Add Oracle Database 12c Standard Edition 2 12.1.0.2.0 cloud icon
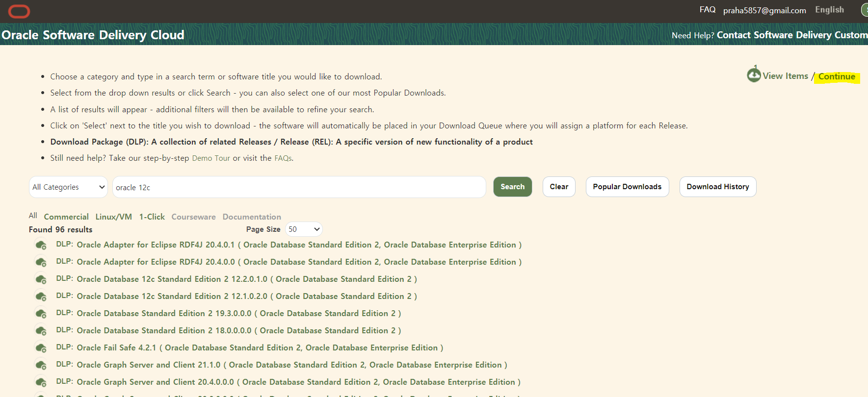This screenshot has height=397, width=868. click(41, 296)
